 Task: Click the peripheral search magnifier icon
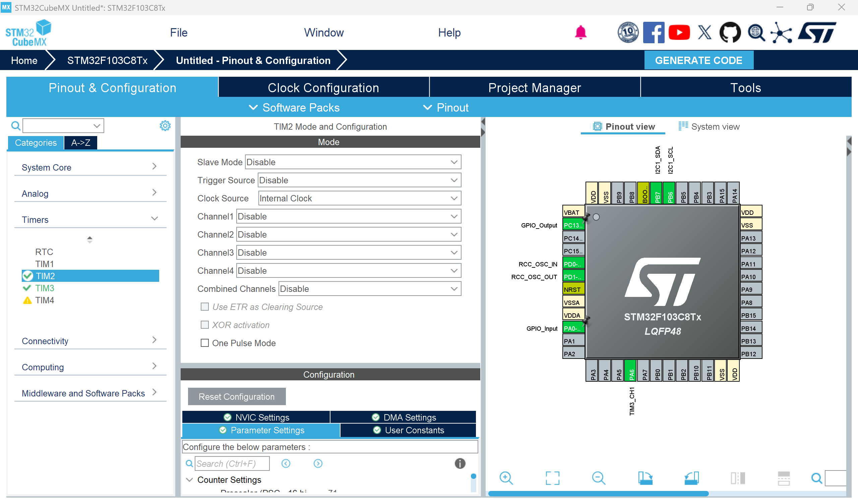tap(16, 126)
